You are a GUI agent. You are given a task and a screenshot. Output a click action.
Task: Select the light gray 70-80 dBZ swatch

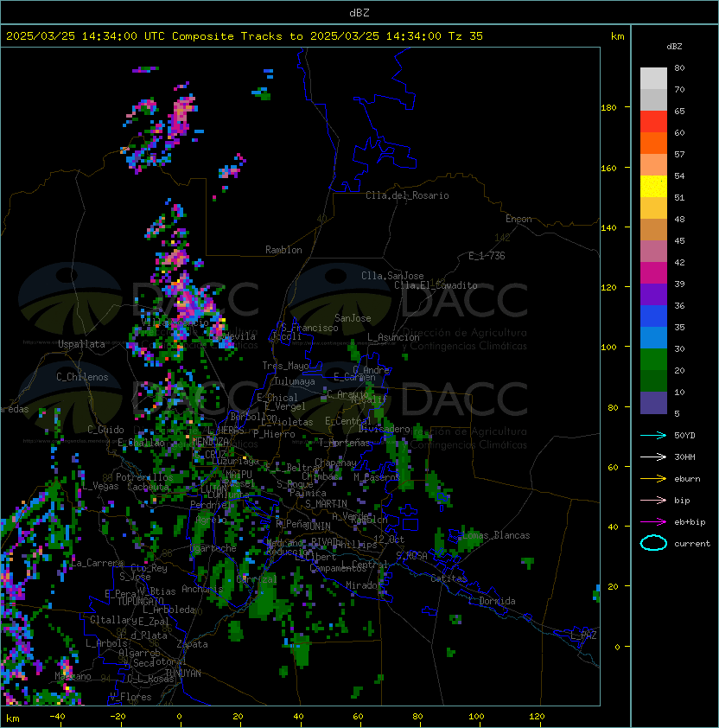point(653,78)
